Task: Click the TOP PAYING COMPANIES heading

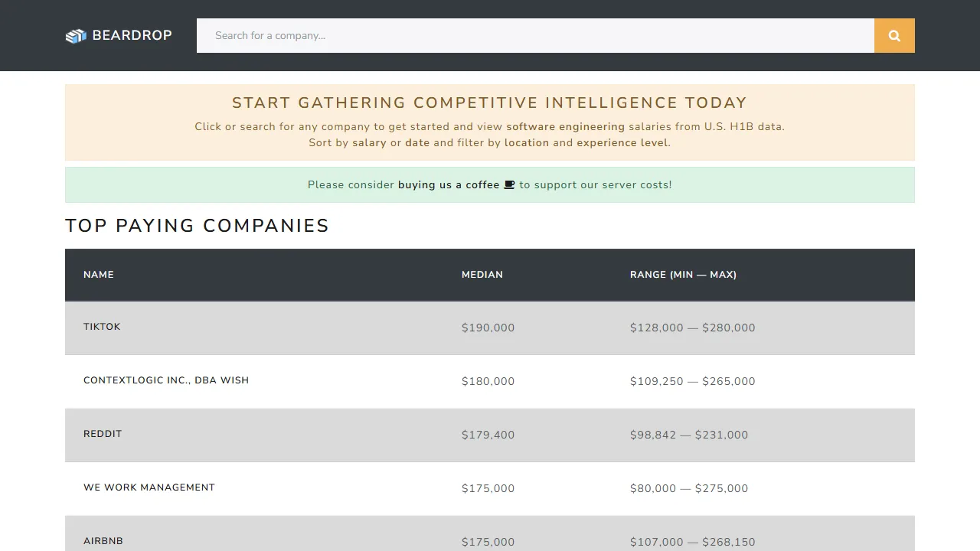Action: (197, 225)
